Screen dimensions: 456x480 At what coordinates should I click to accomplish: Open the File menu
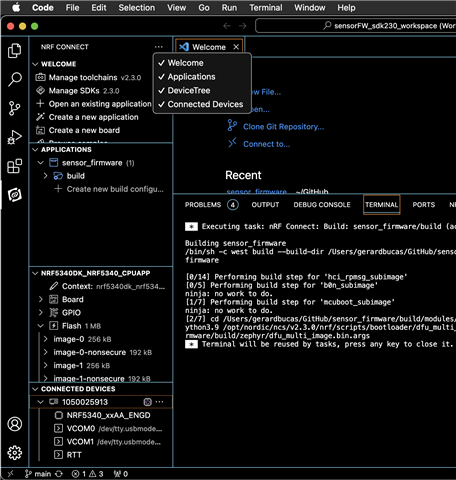(72, 8)
